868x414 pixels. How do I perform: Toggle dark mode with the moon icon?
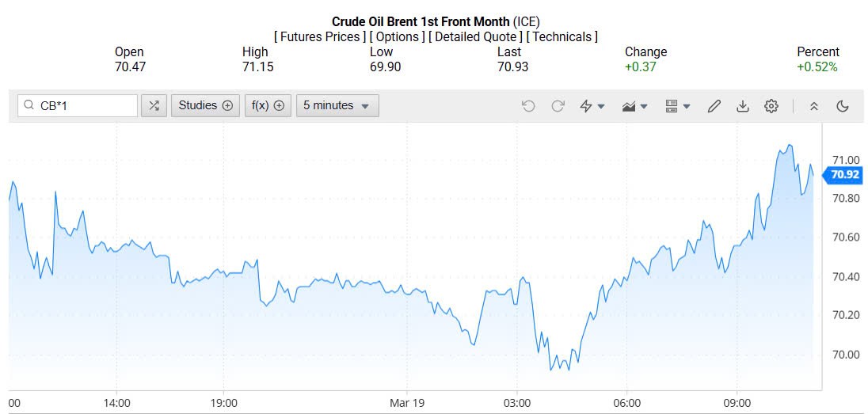click(x=843, y=106)
